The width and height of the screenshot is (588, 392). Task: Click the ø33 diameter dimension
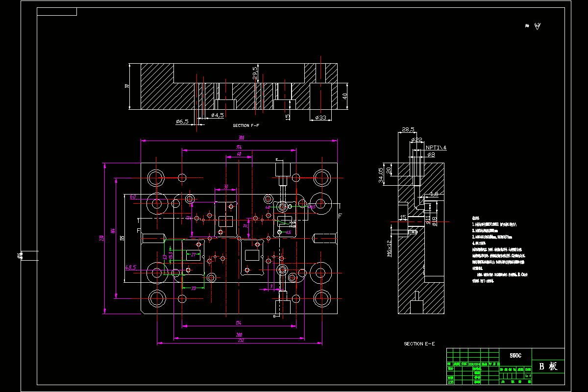pyautogui.click(x=321, y=118)
